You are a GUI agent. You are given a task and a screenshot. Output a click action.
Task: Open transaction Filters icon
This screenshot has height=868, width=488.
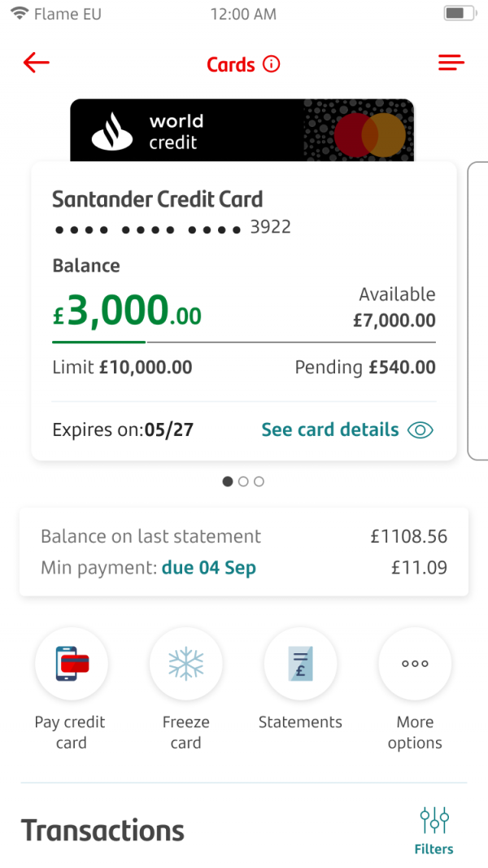pyautogui.click(x=434, y=820)
